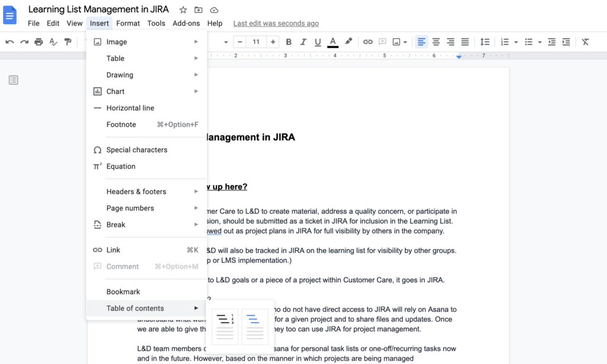Insert a Horizontal line
Viewport: 607px width, 364px height.
tap(146, 108)
